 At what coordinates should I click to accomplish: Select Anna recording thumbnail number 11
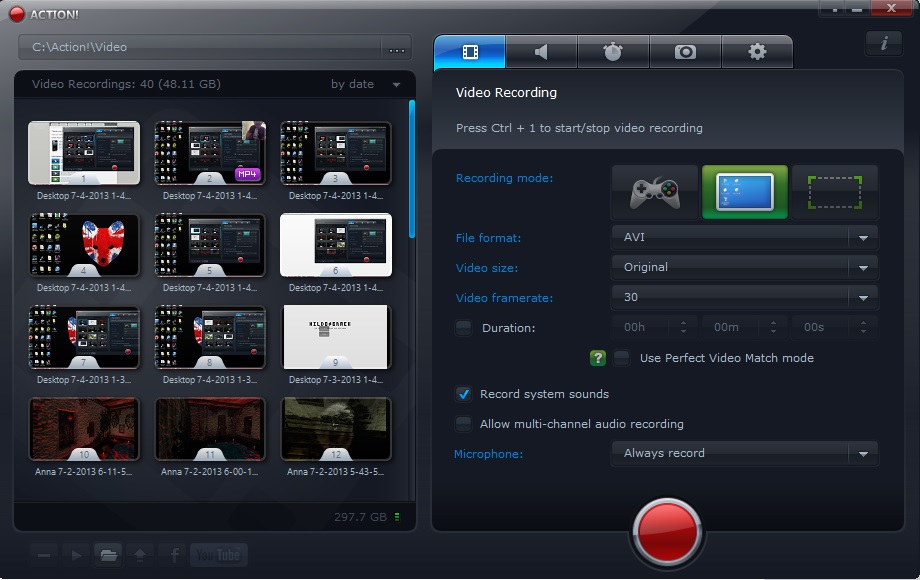pyautogui.click(x=210, y=429)
